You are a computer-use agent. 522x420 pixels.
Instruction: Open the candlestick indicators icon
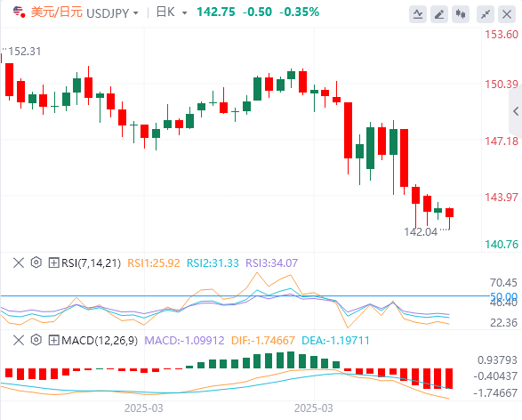click(x=461, y=14)
